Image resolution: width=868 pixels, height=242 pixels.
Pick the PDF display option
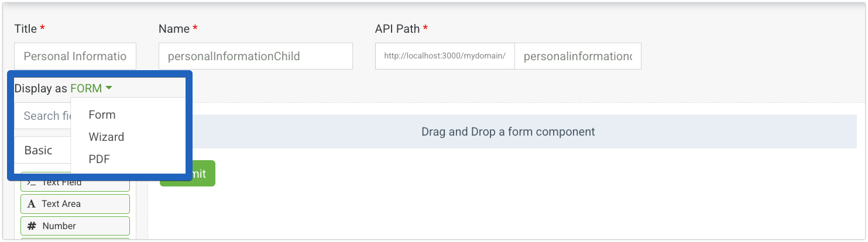pyautogui.click(x=99, y=160)
